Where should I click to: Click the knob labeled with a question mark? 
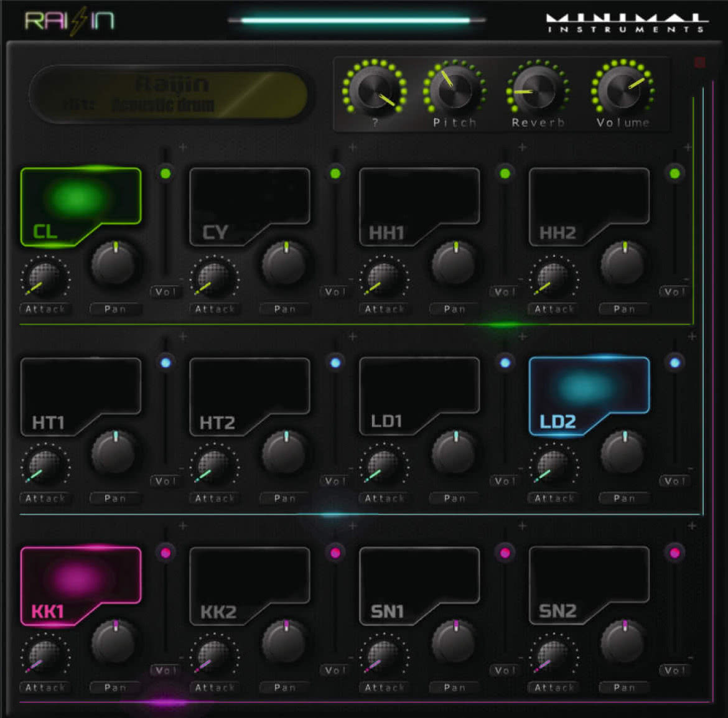[374, 88]
